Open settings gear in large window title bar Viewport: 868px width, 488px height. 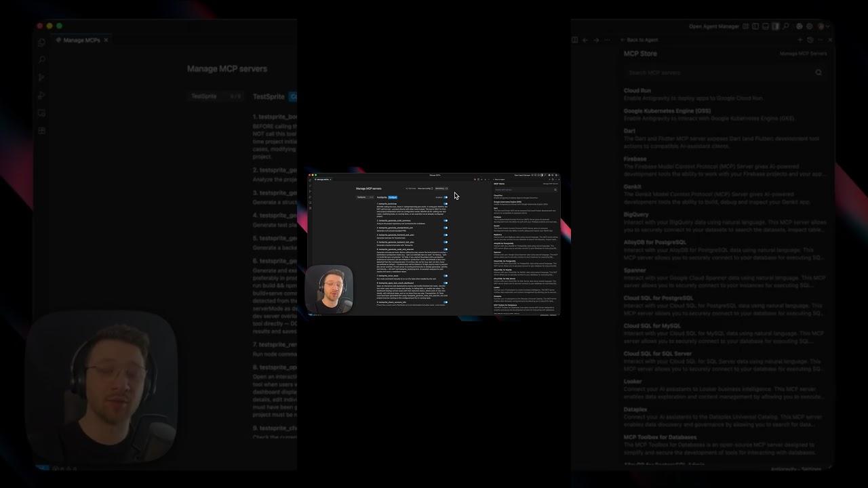(809, 26)
